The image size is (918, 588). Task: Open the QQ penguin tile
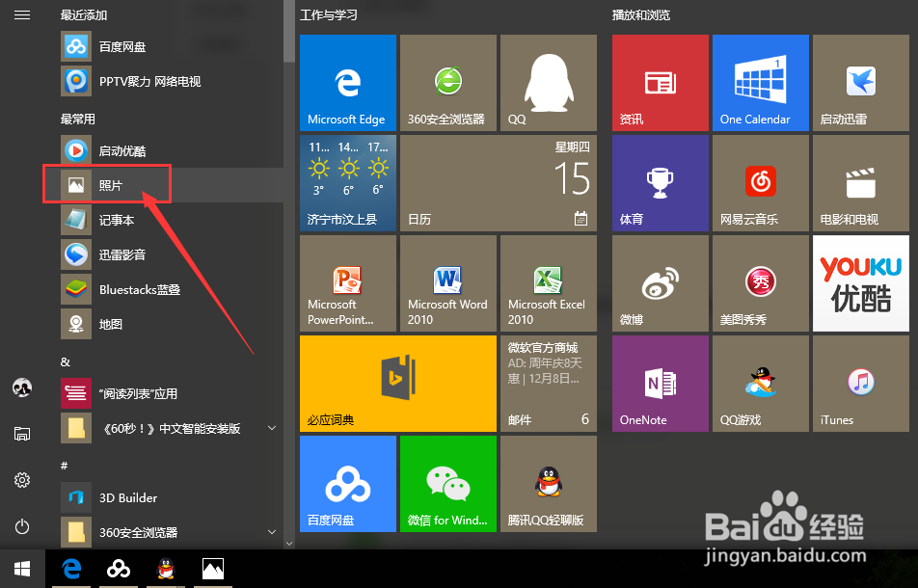(549, 83)
